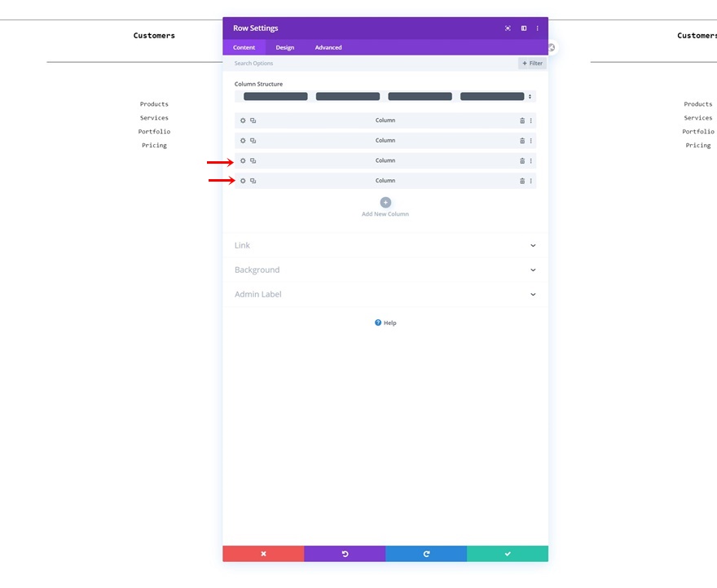The image size is (717, 588).
Task: Click the Row Settings title
Action: pyautogui.click(x=256, y=29)
